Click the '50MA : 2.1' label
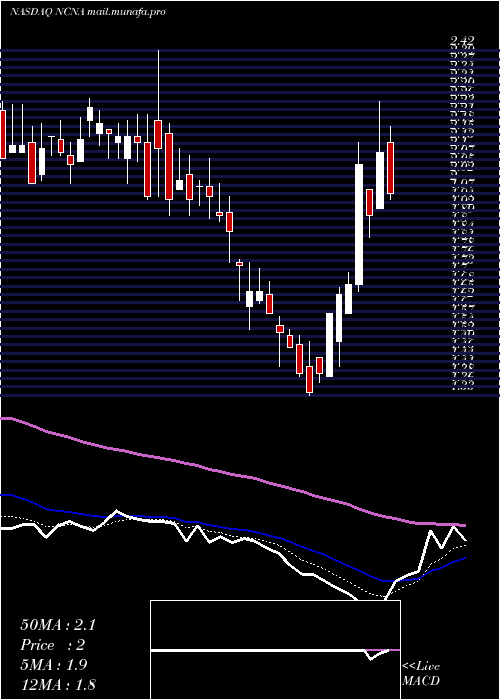The width and height of the screenshot is (500, 700). [x=58, y=625]
